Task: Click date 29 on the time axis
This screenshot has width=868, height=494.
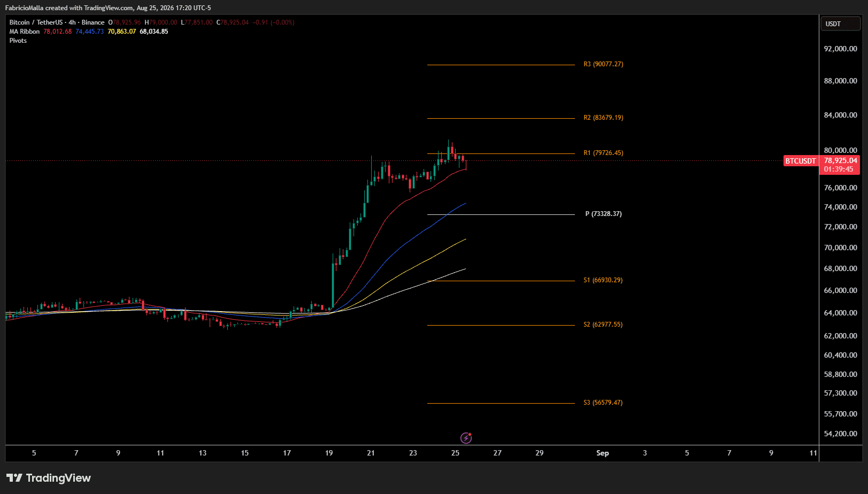Action: click(540, 453)
